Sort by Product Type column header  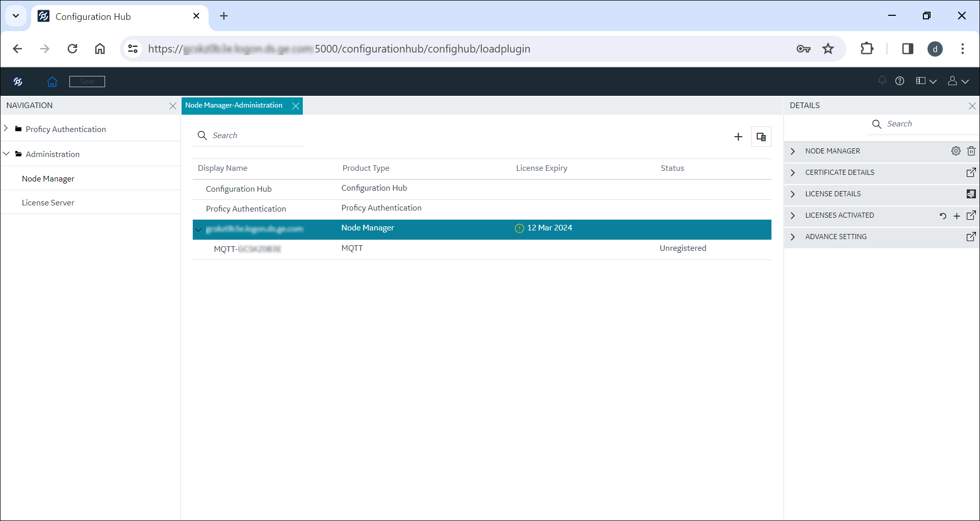366,168
